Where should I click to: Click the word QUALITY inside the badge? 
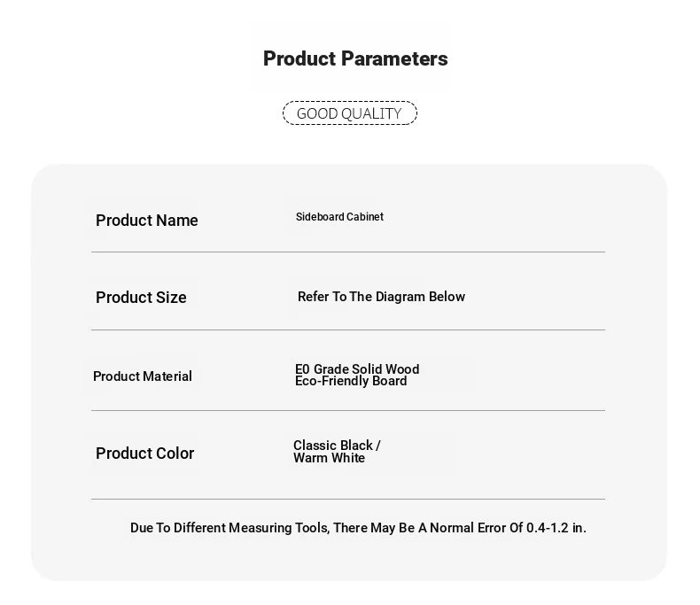(x=371, y=113)
